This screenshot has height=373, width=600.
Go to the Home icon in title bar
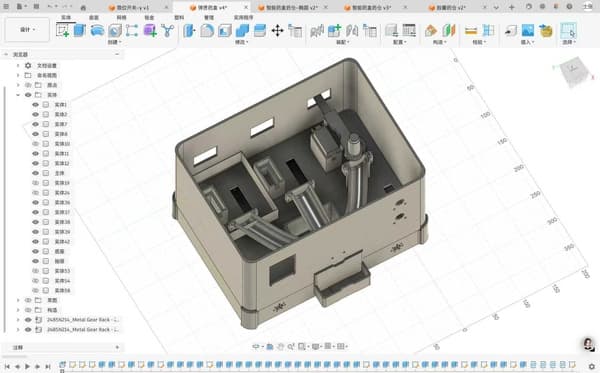click(83, 7)
